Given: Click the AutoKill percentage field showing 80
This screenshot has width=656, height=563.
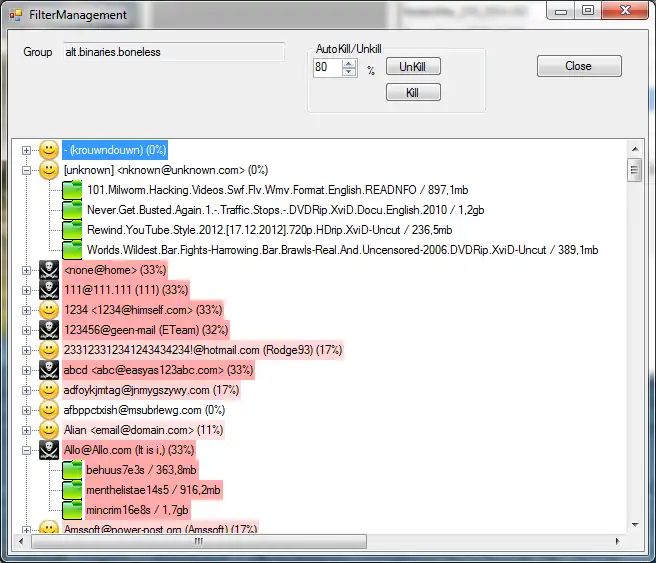Looking at the screenshot, I should pos(328,67).
